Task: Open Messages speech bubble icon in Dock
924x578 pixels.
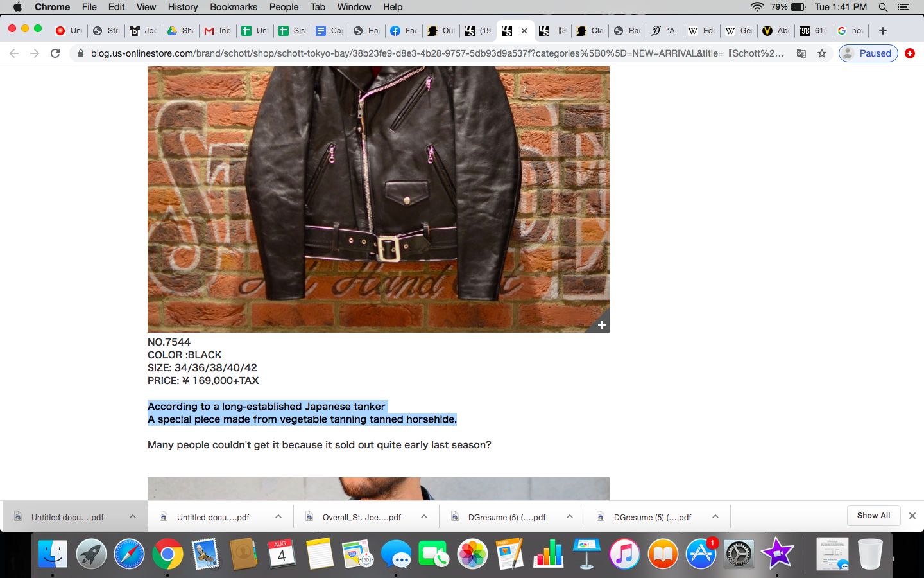Action: pos(396,554)
